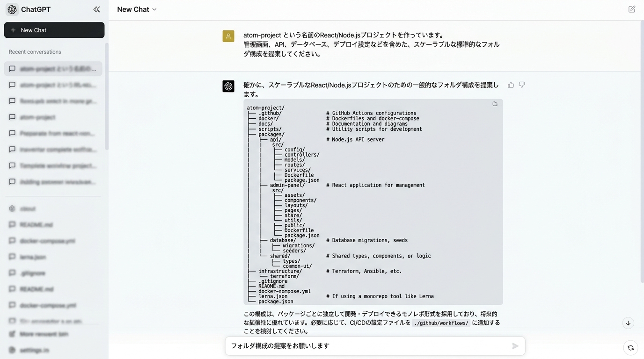The height and width of the screenshot is (359, 644).
Task: Start a conversation with the New Chat button
Action: pyautogui.click(x=54, y=30)
